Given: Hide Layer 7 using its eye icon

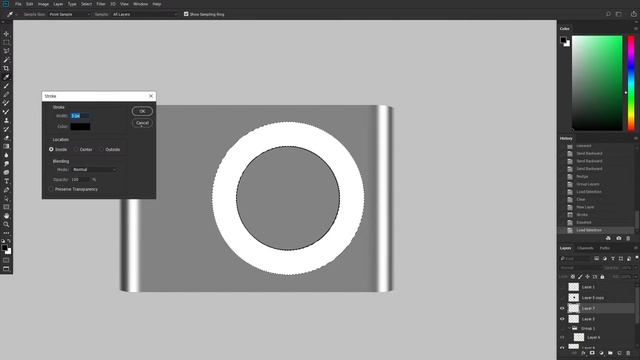Looking at the screenshot, I should pyautogui.click(x=562, y=309).
